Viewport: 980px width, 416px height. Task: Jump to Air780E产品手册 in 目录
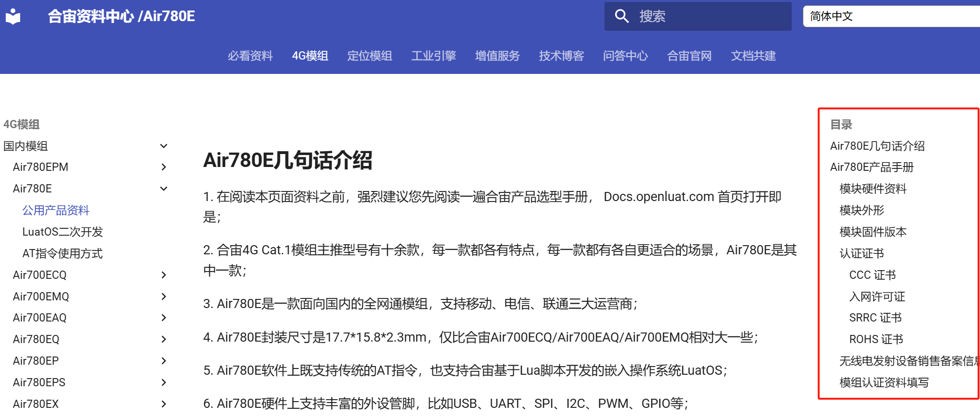tap(872, 167)
